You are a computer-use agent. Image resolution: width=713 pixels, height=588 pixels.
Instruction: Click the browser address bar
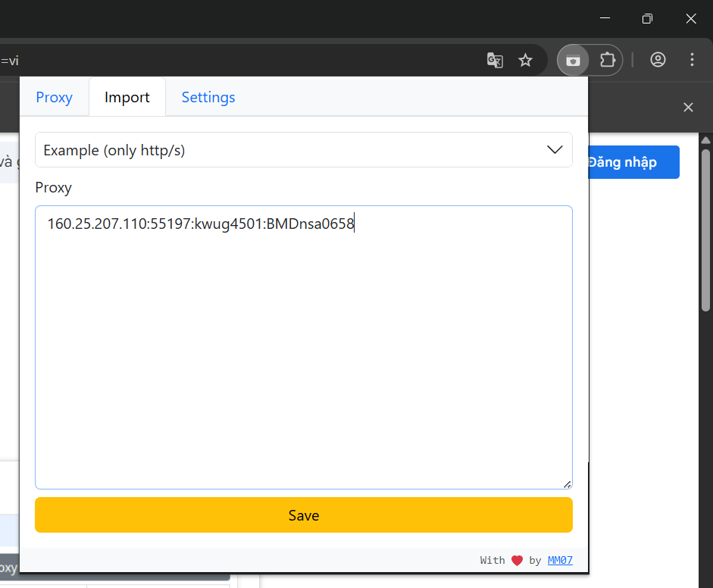point(227,59)
